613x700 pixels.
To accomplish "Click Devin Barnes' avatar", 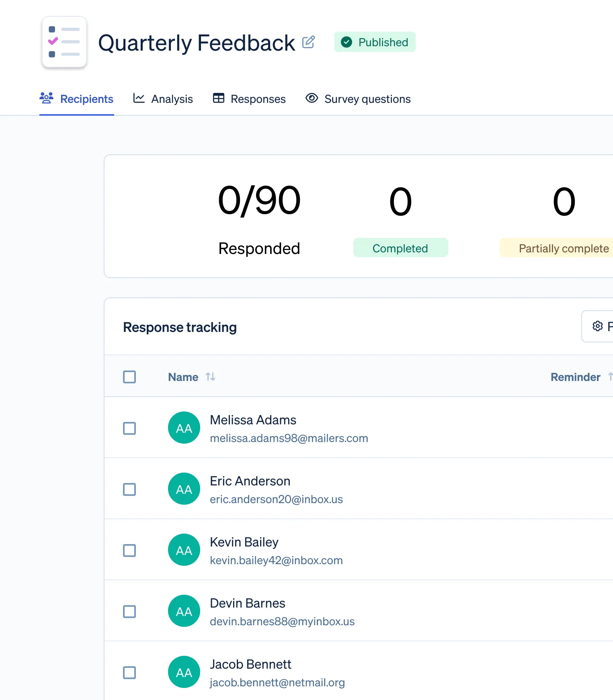I will click(184, 611).
